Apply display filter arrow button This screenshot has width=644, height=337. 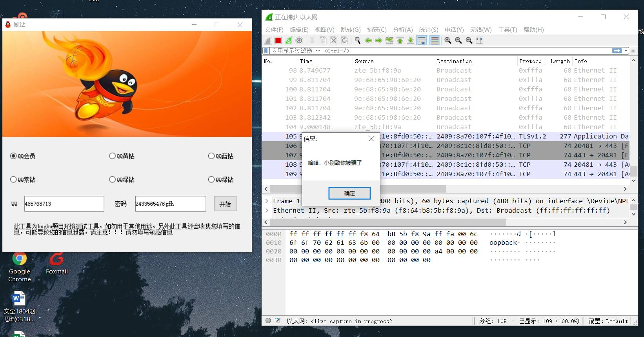617,51
